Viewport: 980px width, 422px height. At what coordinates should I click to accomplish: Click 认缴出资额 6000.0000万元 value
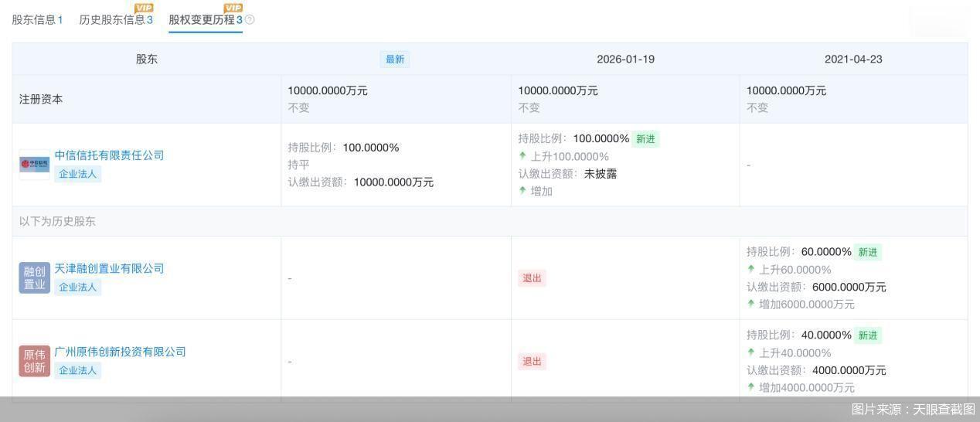[849, 288]
